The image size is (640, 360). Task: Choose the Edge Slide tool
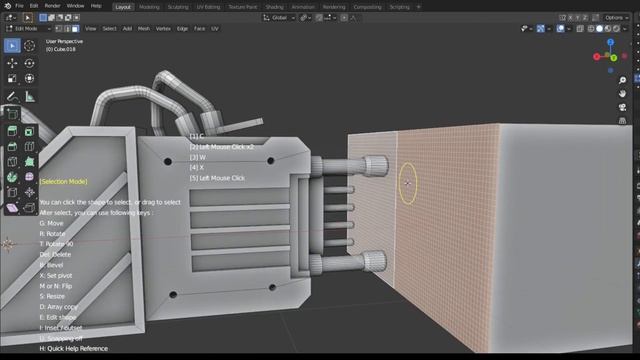tap(12, 192)
